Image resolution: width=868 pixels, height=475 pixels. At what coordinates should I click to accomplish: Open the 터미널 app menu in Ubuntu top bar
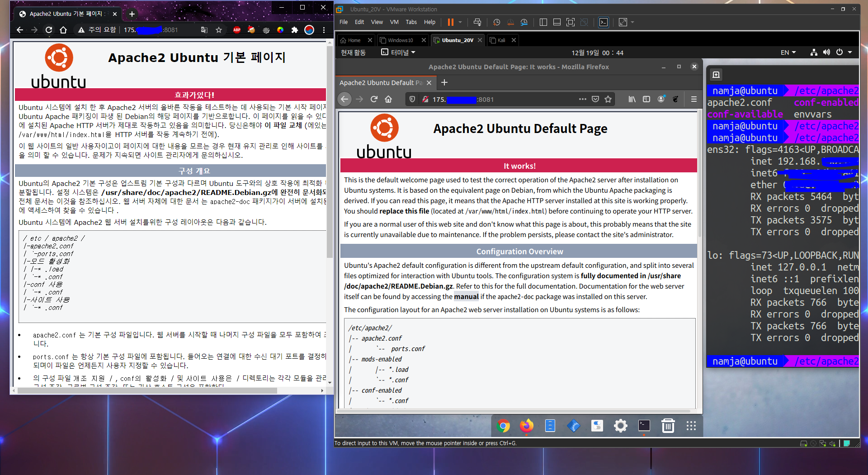(398, 52)
